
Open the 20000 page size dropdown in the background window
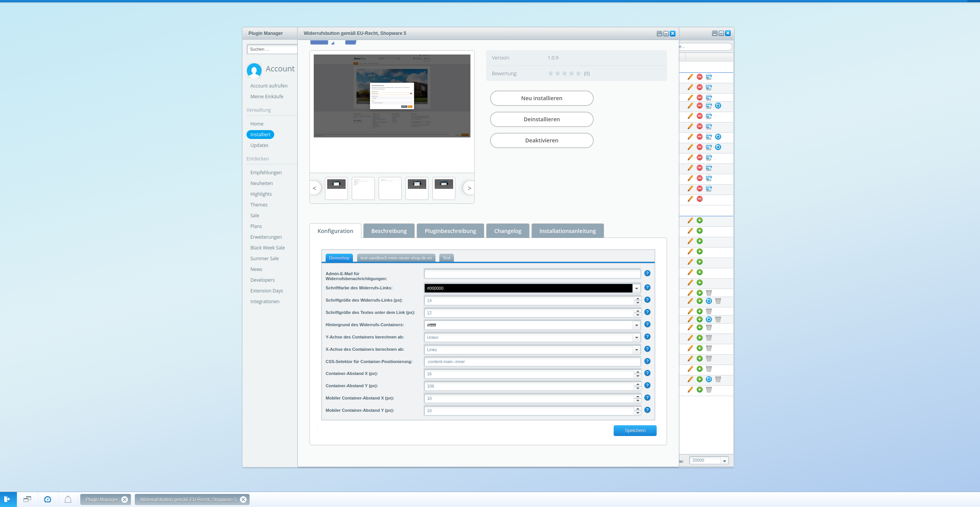724,461
